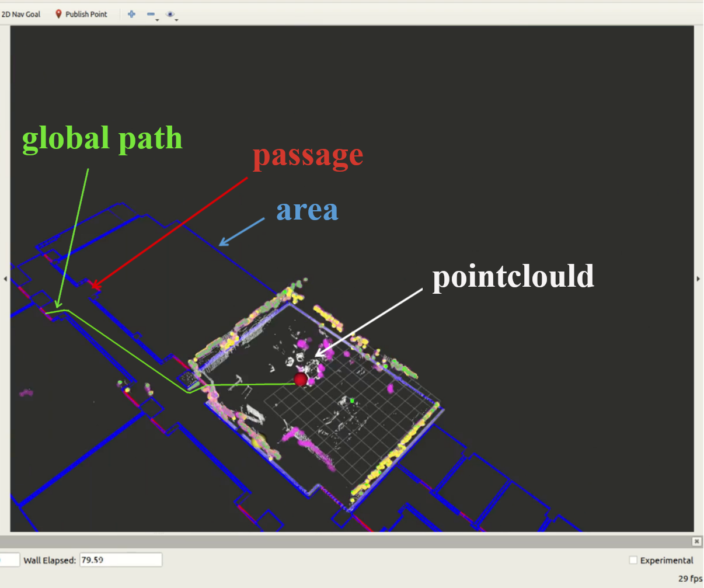Click the blue plus add-tool icon

pyautogui.click(x=131, y=14)
